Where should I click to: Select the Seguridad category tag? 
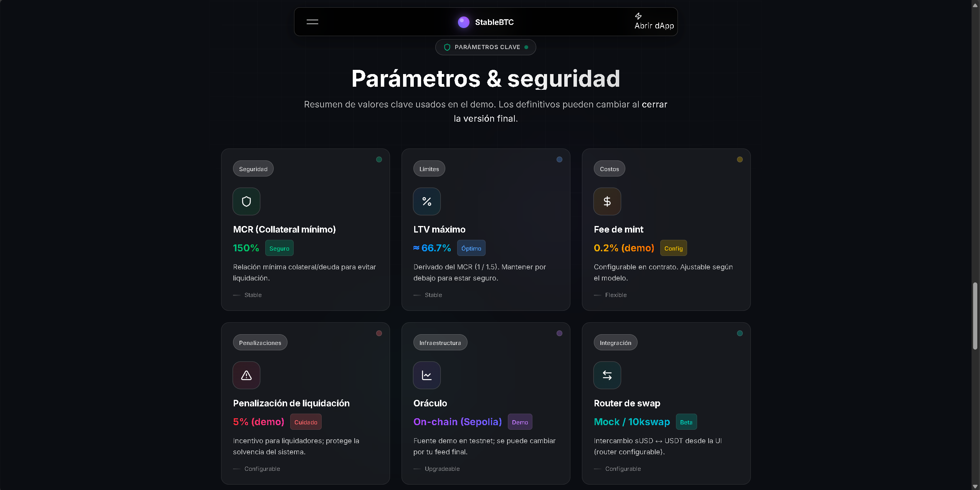(x=253, y=169)
